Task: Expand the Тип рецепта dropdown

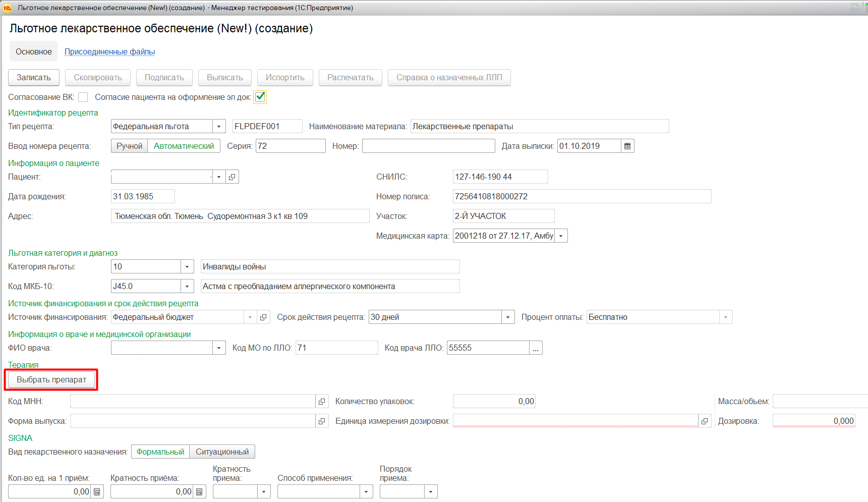Action: click(219, 126)
